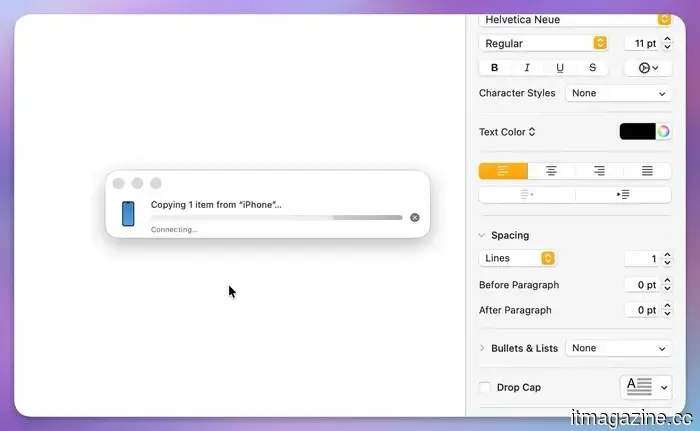Click the line spacing value field
700x431 pixels.
(642, 259)
